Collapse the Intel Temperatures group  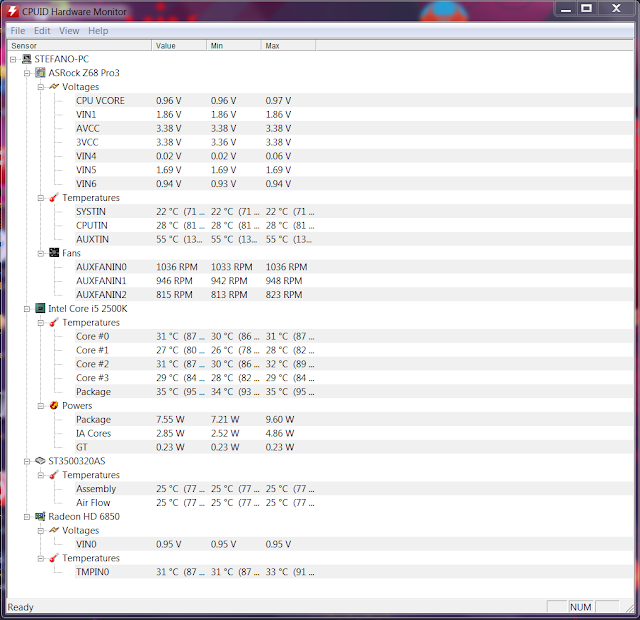(41, 323)
